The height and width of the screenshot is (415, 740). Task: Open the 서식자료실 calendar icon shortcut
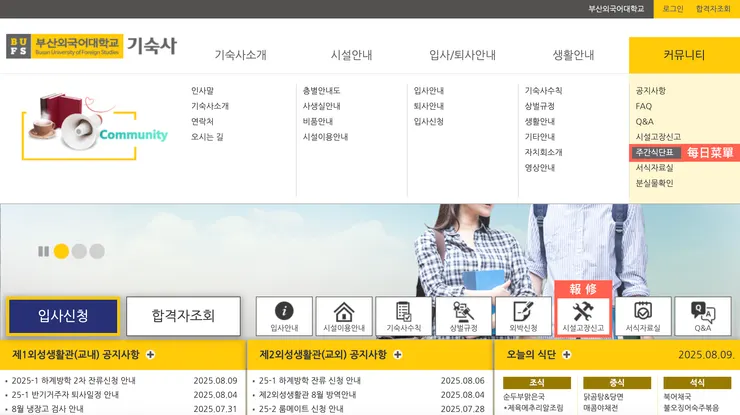(x=643, y=316)
